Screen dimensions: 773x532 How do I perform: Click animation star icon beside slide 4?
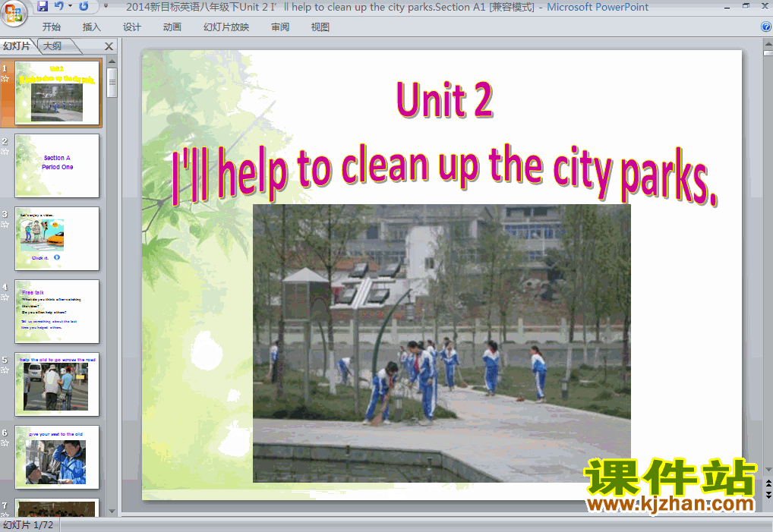[x=5, y=297]
